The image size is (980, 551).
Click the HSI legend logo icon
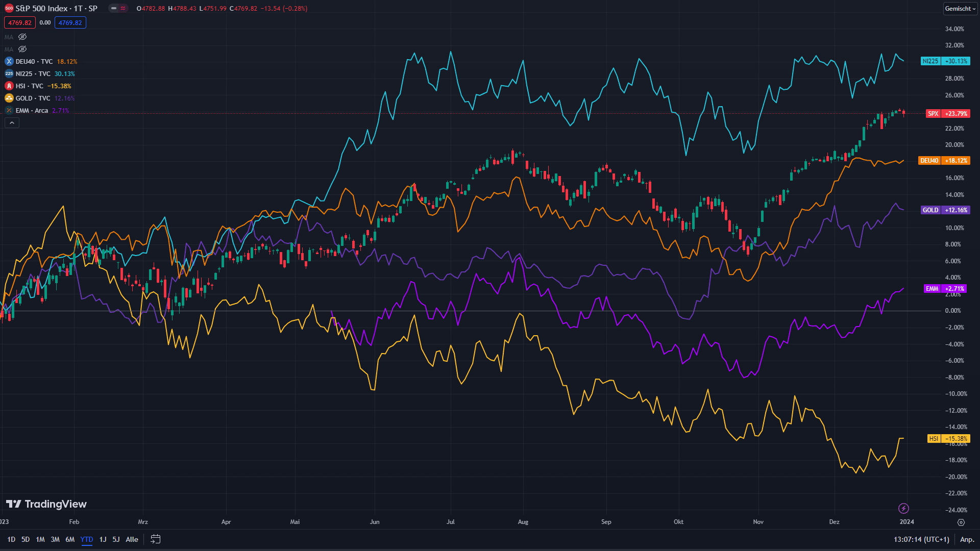pyautogui.click(x=9, y=86)
